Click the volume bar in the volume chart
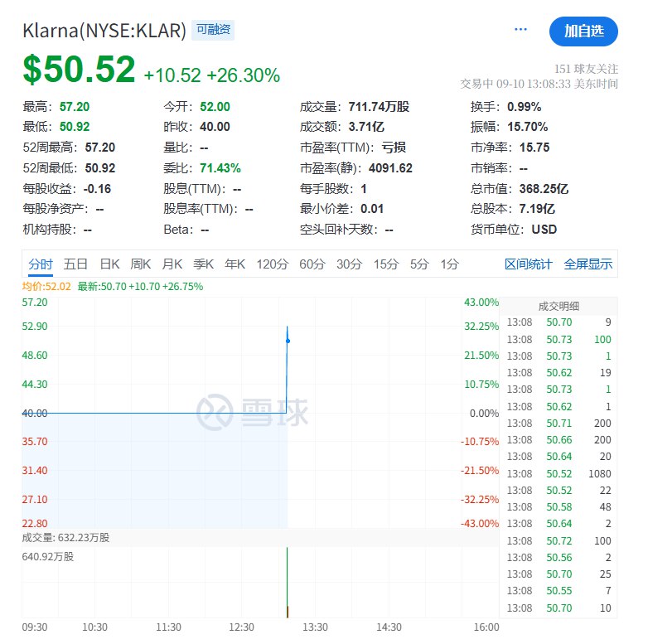The width and height of the screenshot is (648, 644). pos(288,582)
